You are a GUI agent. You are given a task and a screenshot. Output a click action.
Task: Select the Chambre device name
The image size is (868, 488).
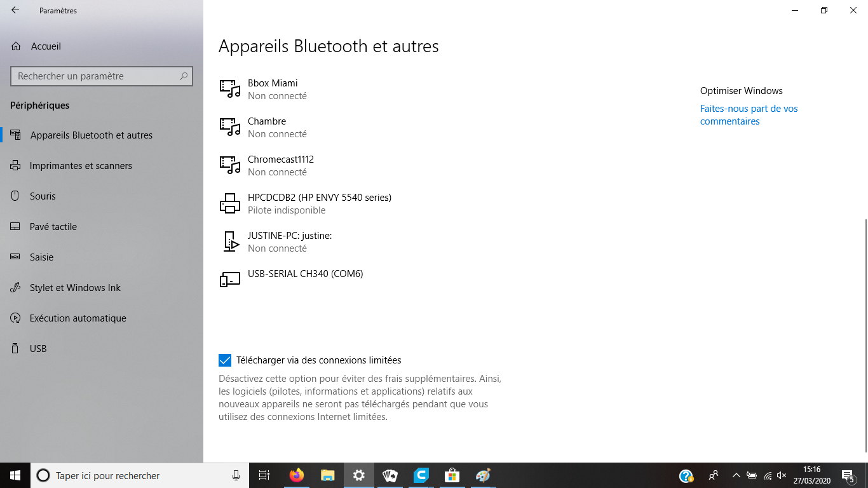pos(267,121)
